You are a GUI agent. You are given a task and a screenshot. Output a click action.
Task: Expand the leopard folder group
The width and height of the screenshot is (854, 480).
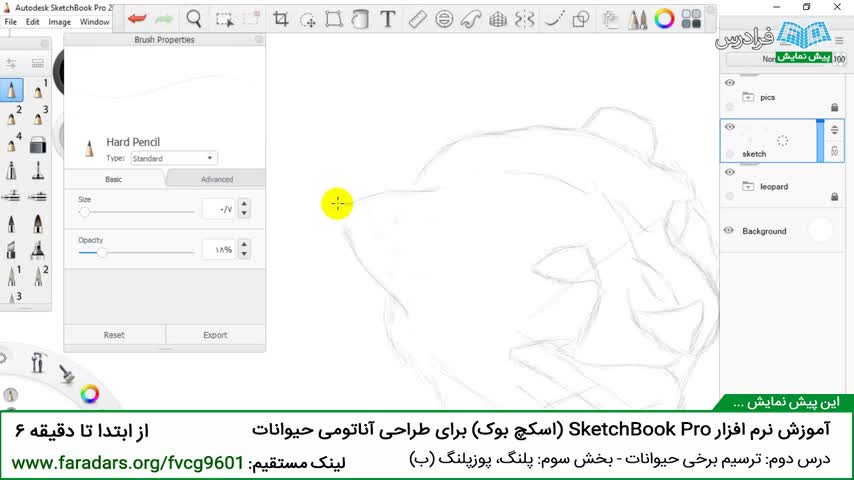[x=748, y=186]
